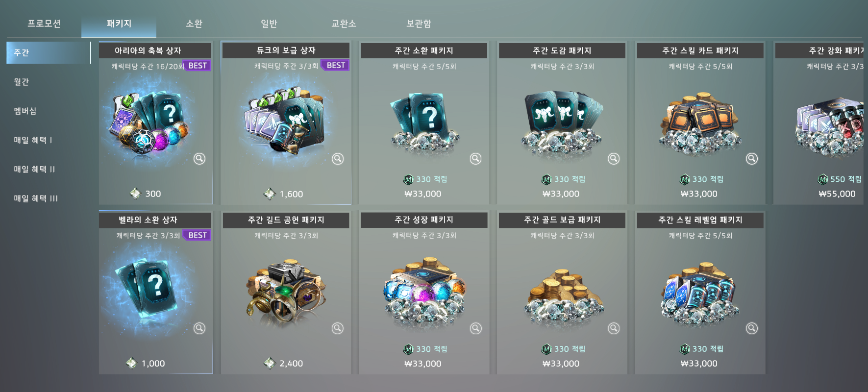This screenshot has height=392, width=868.
Task: Open details magnifier on 주간 골드 보급 패키지
Action: pyautogui.click(x=614, y=328)
